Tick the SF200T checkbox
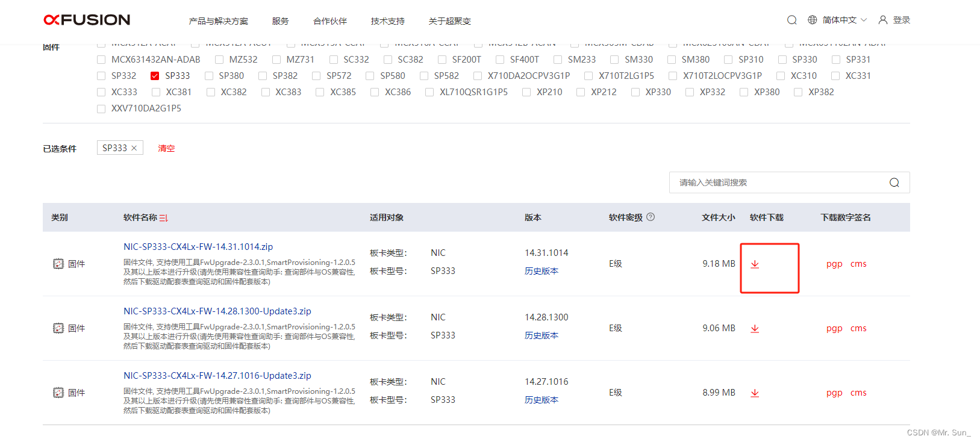 pyautogui.click(x=442, y=60)
